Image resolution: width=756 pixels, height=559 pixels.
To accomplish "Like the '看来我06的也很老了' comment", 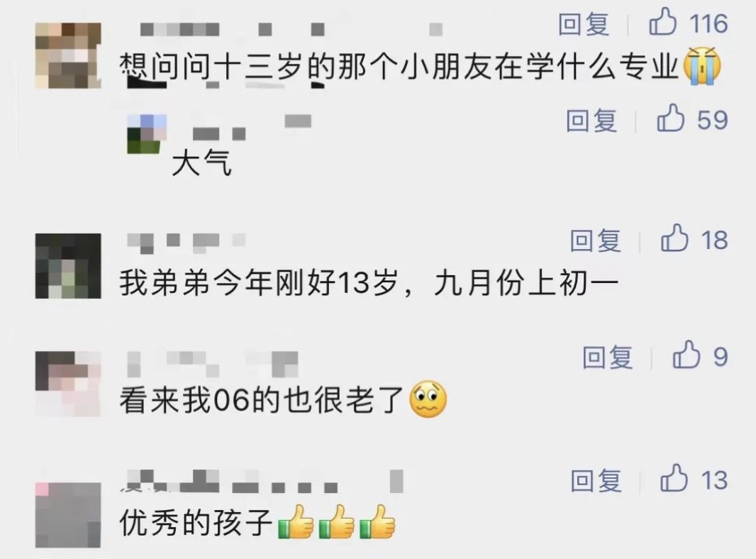I will pyautogui.click(x=686, y=355).
